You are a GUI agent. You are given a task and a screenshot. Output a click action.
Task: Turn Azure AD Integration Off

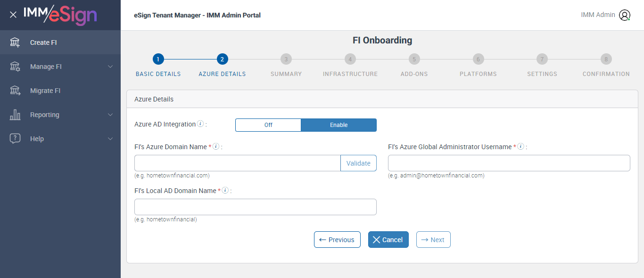(x=268, y=125)
